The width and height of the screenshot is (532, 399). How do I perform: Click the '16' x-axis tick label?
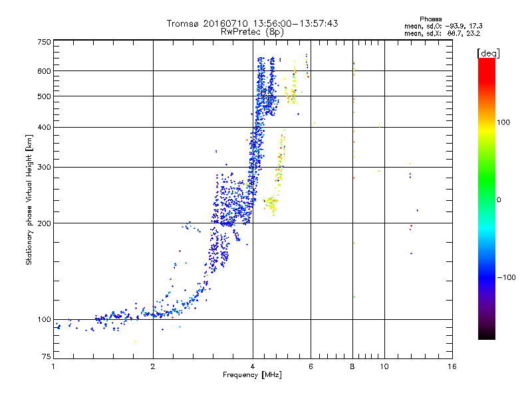[x=452, y=366]
